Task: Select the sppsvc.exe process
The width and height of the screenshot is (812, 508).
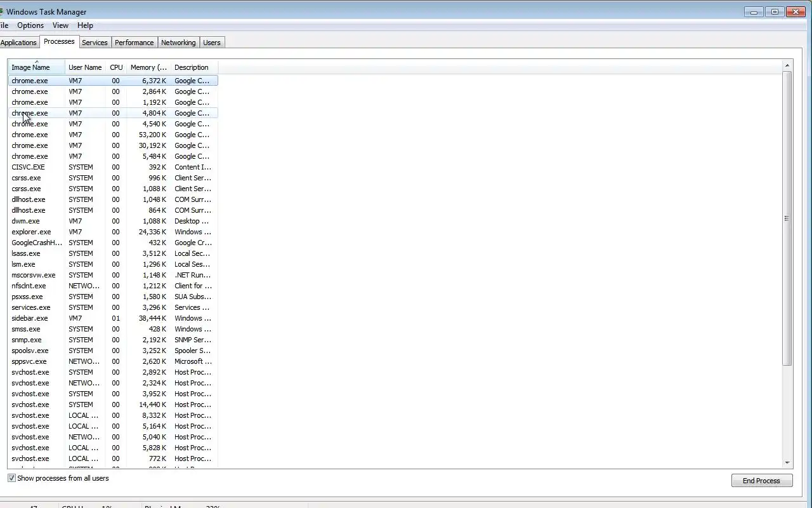Action: click(x=113, y=361)
